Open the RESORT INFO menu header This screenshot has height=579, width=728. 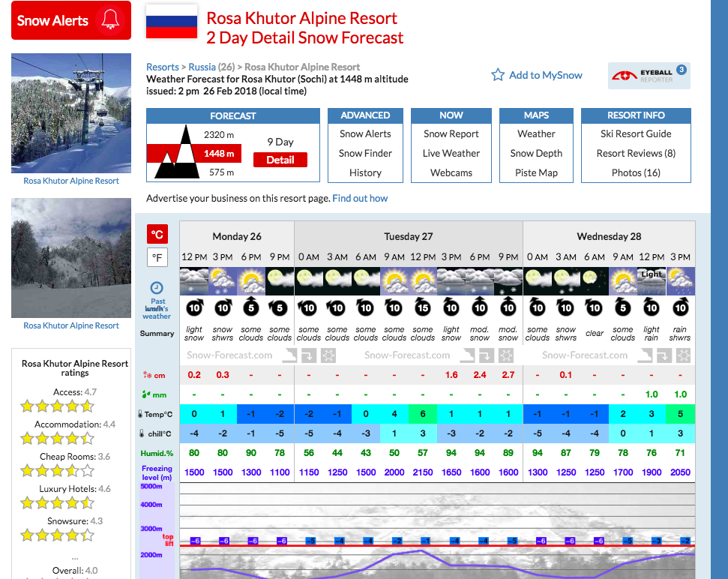(636, 115)
